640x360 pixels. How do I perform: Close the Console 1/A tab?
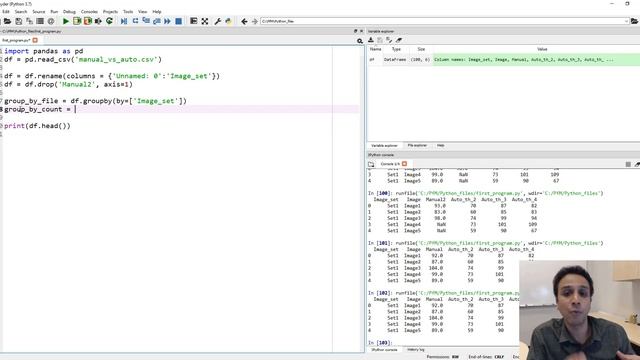point(404,164)
